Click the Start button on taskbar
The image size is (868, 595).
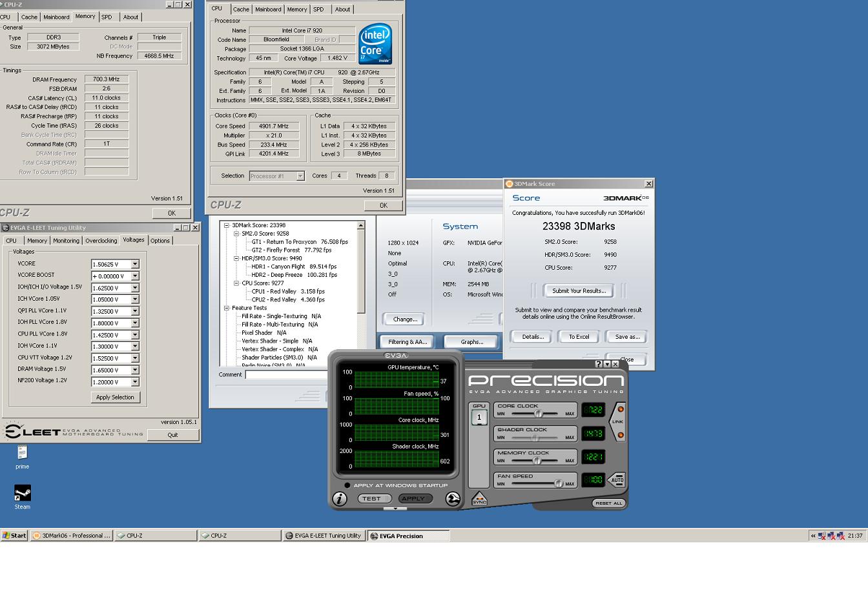(x=14, y=536)
